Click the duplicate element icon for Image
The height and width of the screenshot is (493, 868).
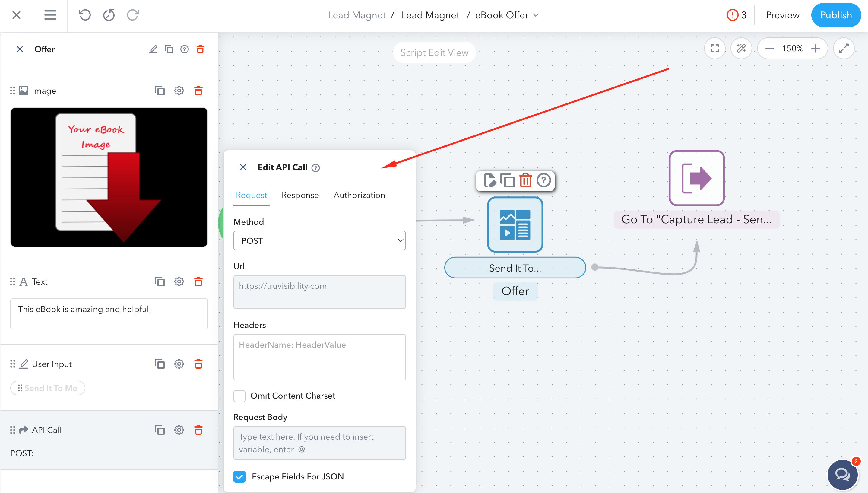pyautogui.click(x=159, y=91)
